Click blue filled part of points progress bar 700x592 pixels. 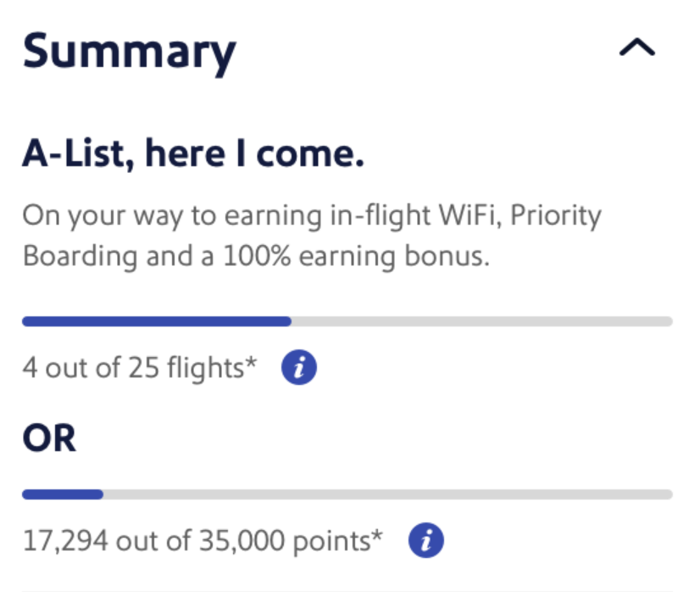coord(63,494)
